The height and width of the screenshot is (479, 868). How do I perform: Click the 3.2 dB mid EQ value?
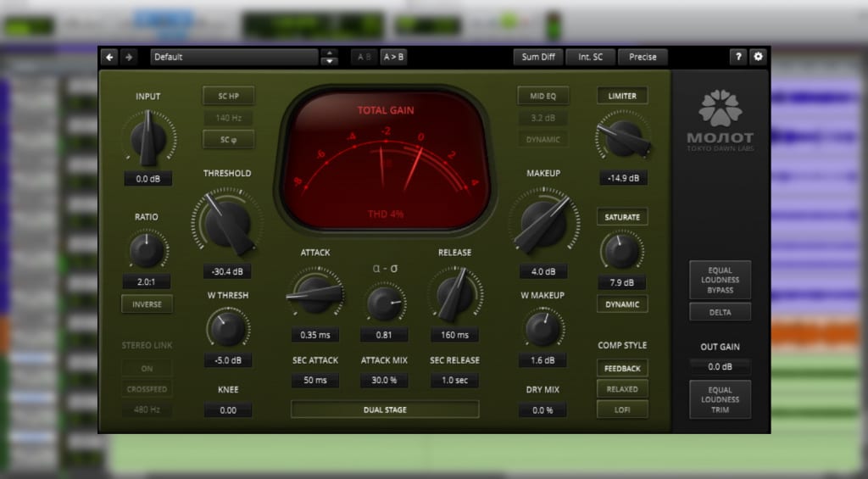pos(543,118)
